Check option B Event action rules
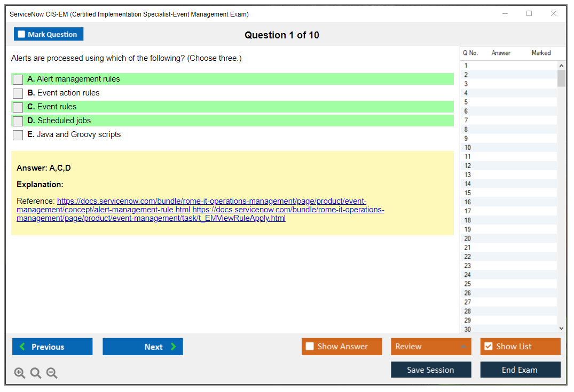The height and width of the screenshot is (392, 574). 18,93
